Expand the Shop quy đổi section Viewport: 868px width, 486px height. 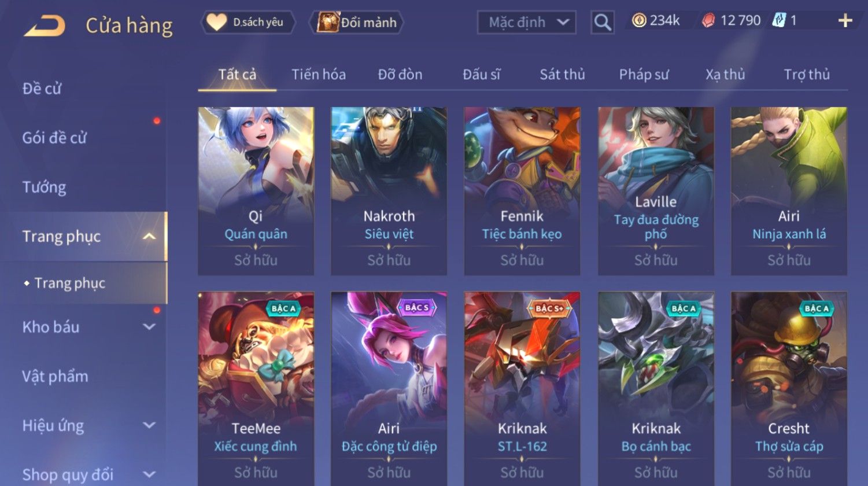149,474
